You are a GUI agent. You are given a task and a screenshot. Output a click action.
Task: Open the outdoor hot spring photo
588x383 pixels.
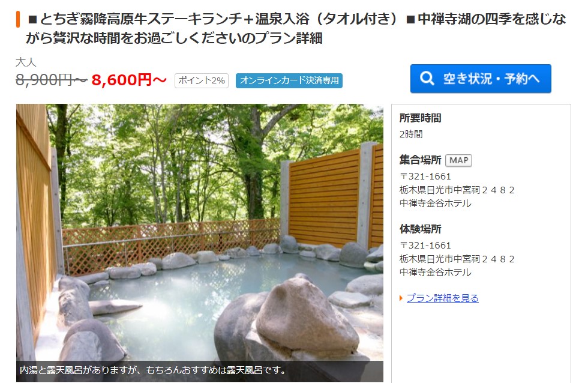tap(199, 232)
